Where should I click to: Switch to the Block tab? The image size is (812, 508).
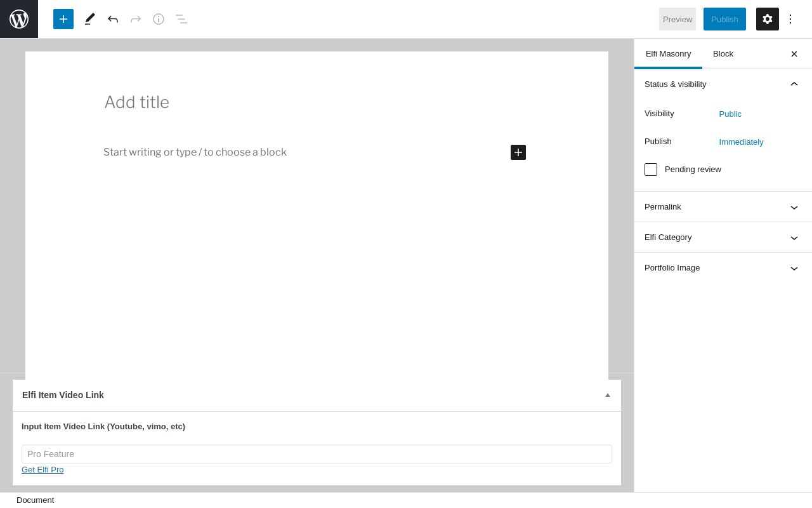[x=723, y=54]
